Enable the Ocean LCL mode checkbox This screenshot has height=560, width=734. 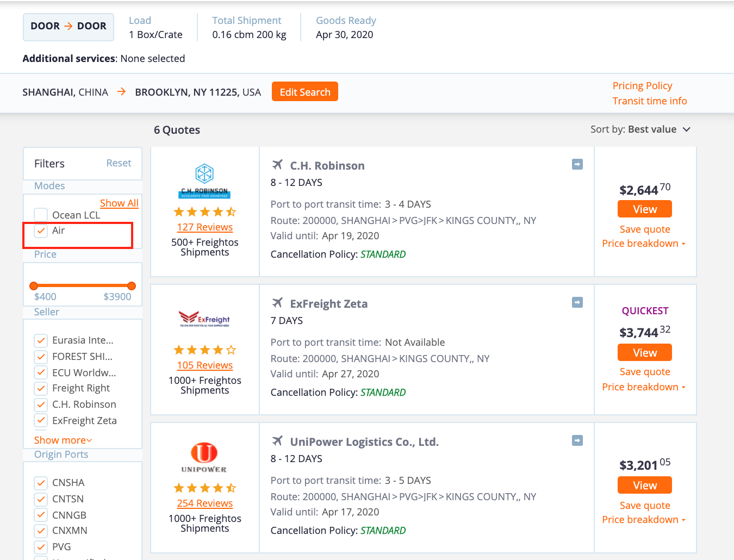tap(41, 215)
